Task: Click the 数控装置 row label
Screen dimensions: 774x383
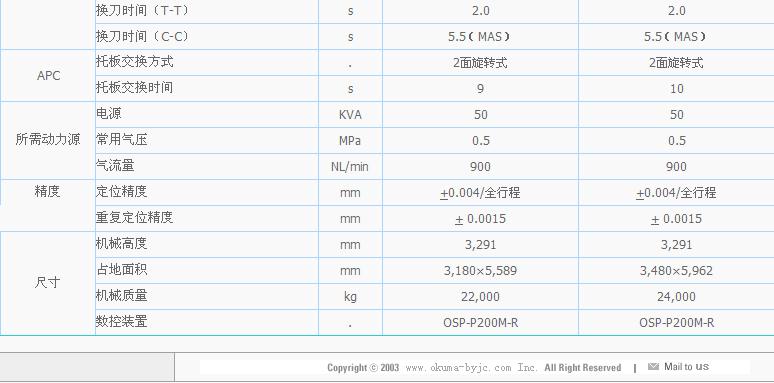Action: point(121,322)
